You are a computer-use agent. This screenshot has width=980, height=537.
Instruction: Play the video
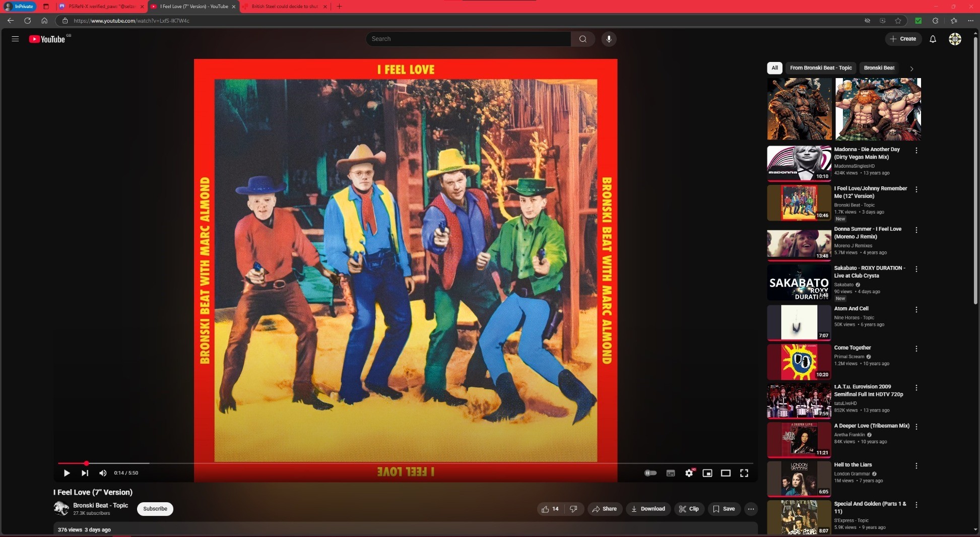pos(67,473)
